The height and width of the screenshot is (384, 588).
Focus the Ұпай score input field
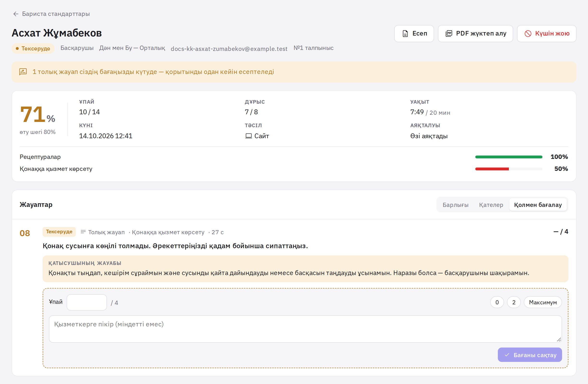(87, 302)
